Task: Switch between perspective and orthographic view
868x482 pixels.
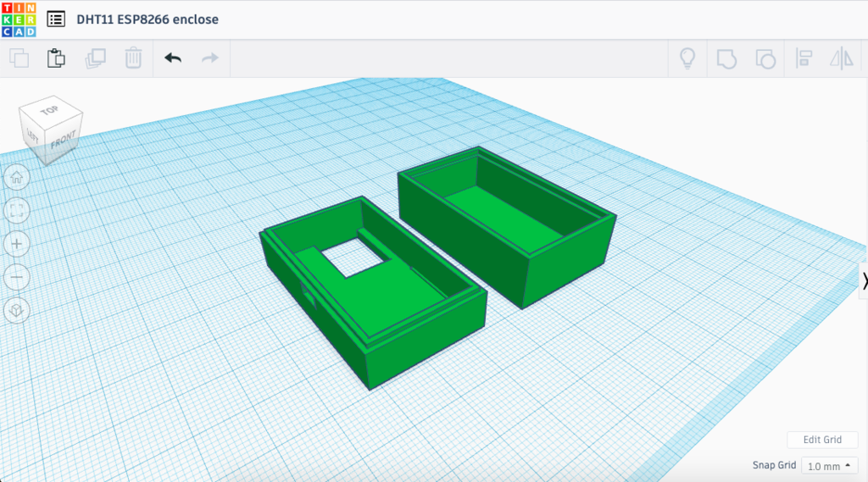Action: [17, 310]
